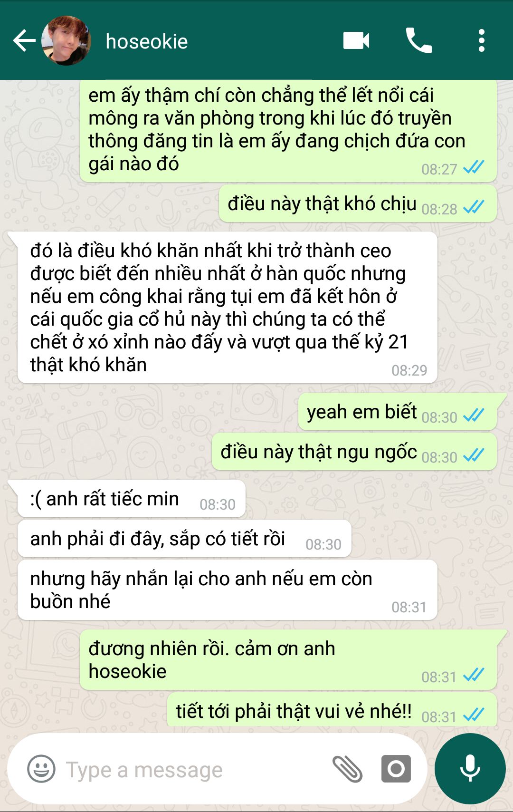
Task: Tap read ticks on the 08:27 message
Action: pyautogui.click(x=474, y=167)
